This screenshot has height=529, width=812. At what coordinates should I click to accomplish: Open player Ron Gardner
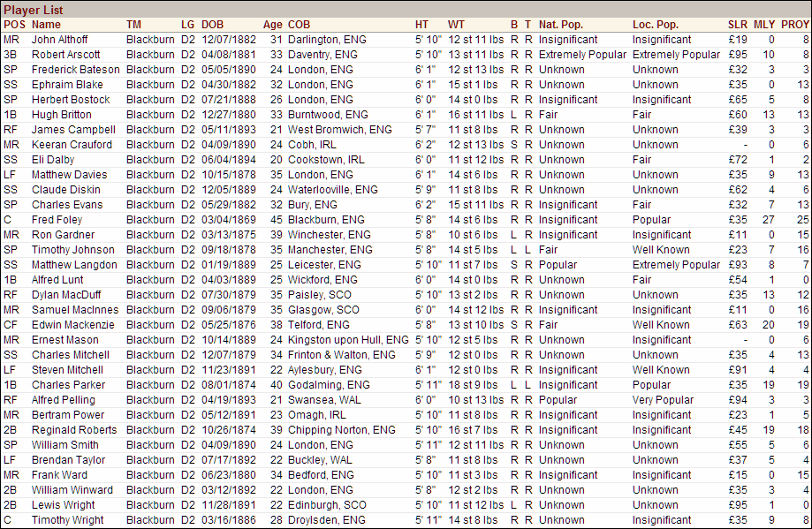[x=64, y=235]
